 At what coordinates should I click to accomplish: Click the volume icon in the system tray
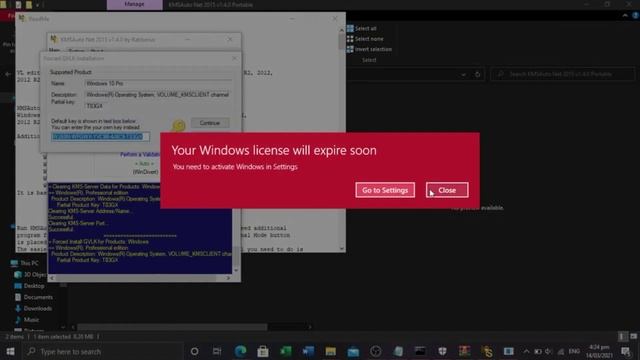pos(549,351)
